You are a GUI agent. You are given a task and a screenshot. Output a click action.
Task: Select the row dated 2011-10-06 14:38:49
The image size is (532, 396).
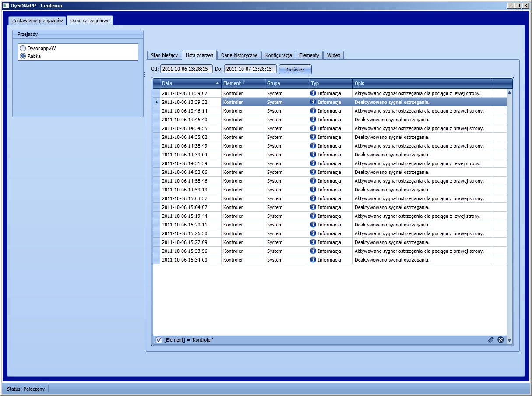(x=330, y=146)
